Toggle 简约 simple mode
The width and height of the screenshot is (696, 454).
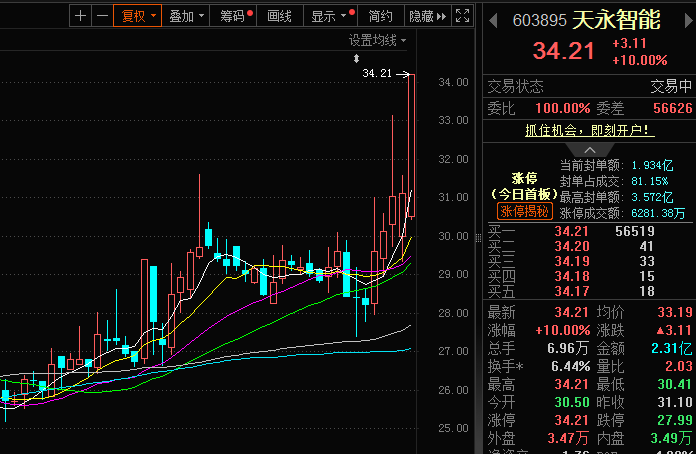click(x=381, y=16)
